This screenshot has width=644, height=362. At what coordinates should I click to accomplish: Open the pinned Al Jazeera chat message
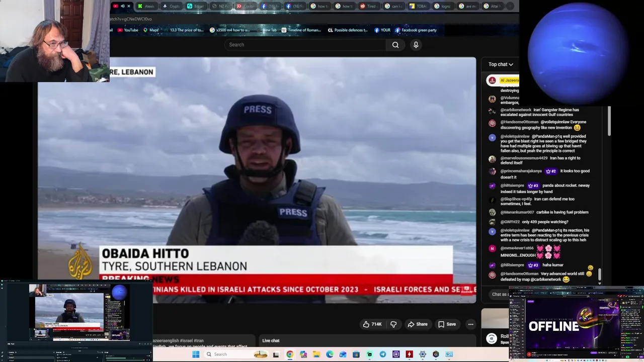503,80
